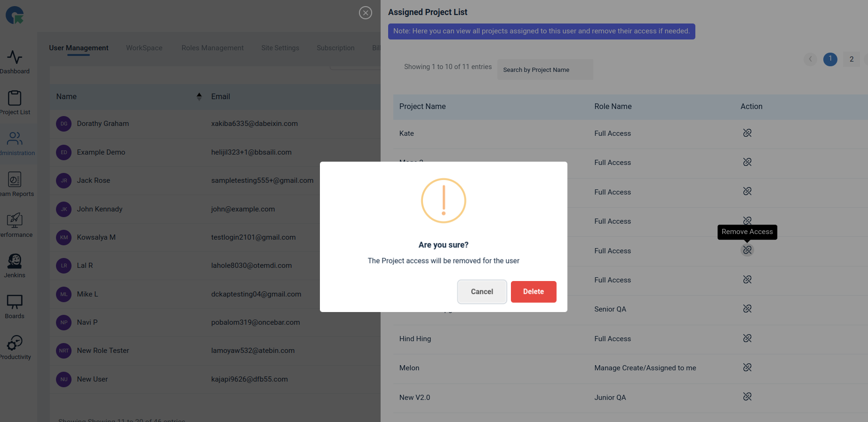The height and width of the screenshot is (422, 868).
Task: Switch to the Roles Management tab
Action: click(x=213, y=48)
